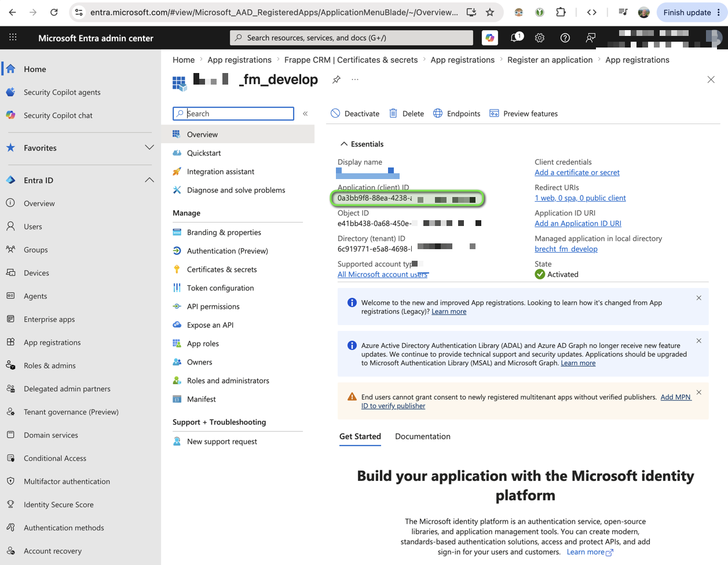The width and height of the screenshot is (728, 565).
Task: Dismiss the verified publishers warning
Action: (x=698, y=392)
